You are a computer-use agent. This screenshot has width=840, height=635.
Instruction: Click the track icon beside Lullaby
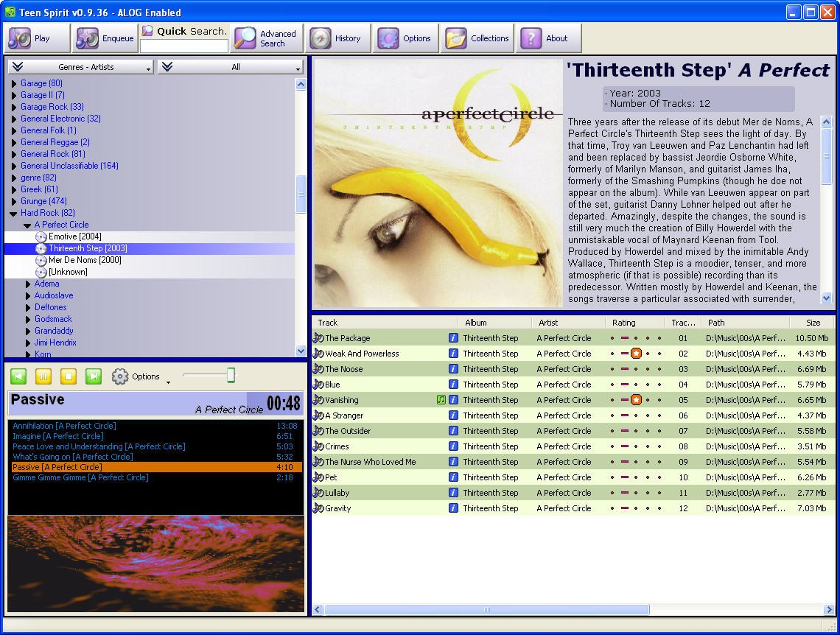tap(318, 493)
